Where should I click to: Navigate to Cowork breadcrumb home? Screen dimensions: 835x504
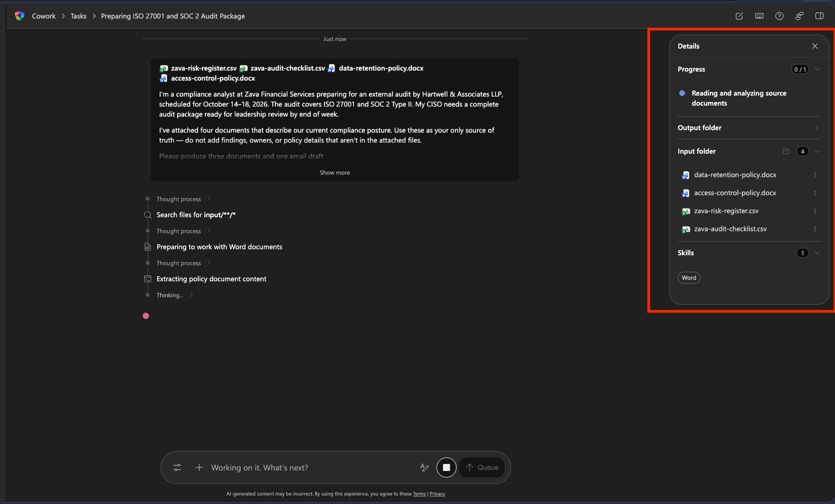coord(44,16)
